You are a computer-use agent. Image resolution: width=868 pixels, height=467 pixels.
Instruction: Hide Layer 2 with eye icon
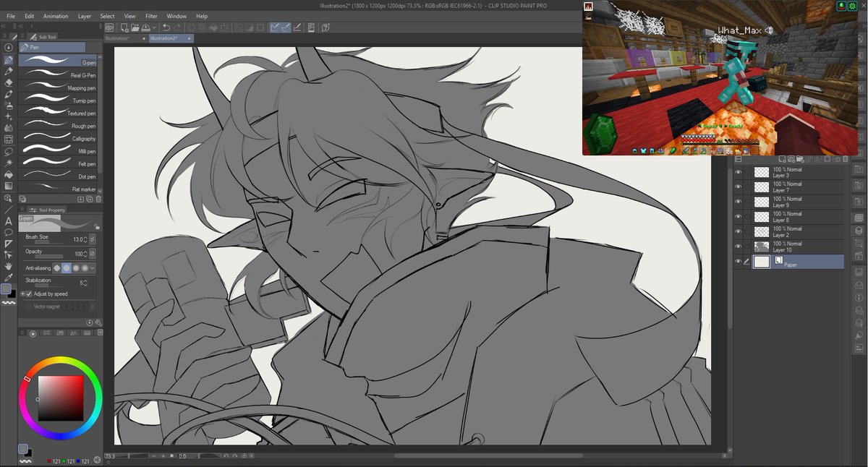click(739, 231)
